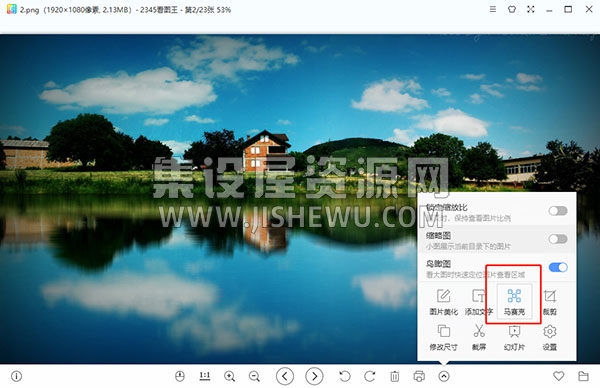The height and width of the screenshot is (388, 600).
Task: Open 图片美化 image beautify tool
Action: click(x=443, y=302)
